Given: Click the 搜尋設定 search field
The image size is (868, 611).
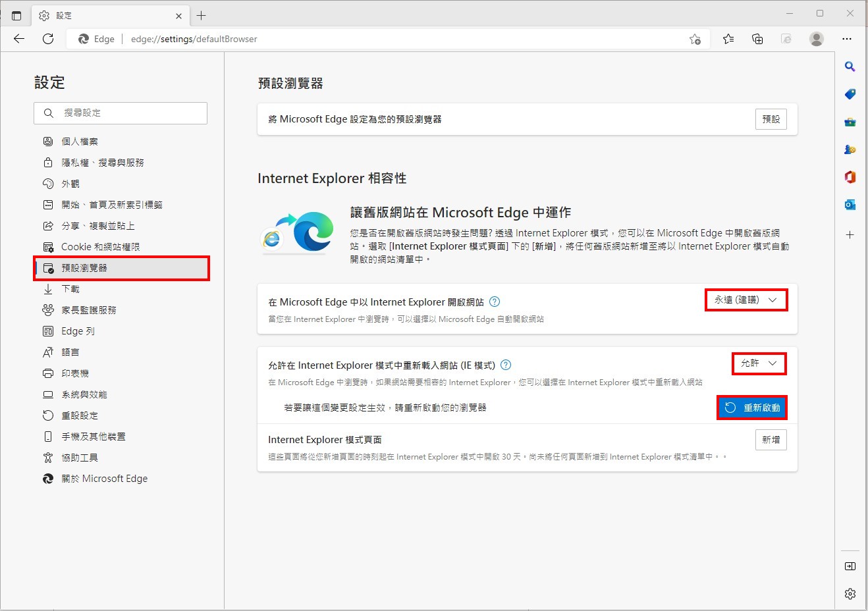Looking at the screenshot, I should (121, 113).
